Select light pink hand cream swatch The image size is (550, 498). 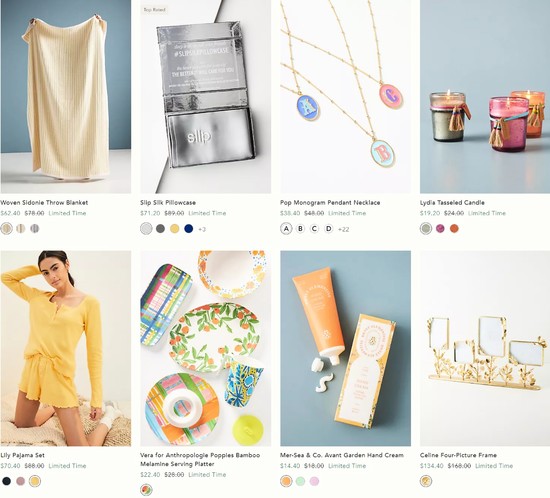tap(314, 481)
